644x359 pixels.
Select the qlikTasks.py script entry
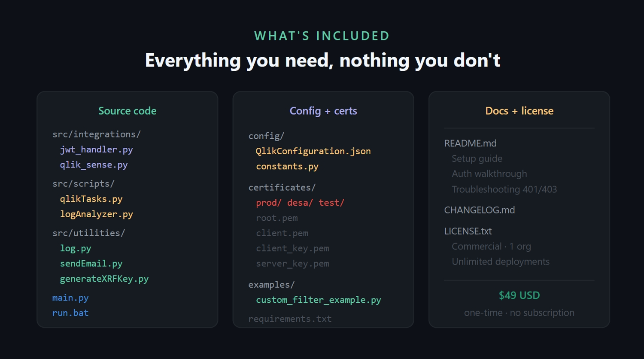(x=91, y=199)
